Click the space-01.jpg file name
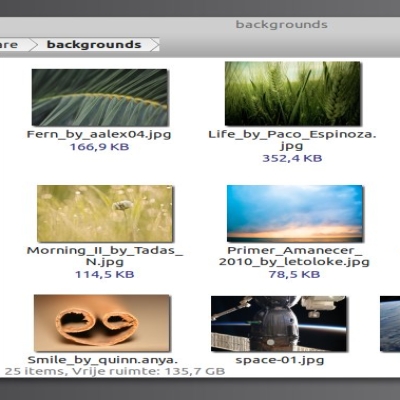The height and width of the screenshot is (400, 400). [x=280, y=360]
